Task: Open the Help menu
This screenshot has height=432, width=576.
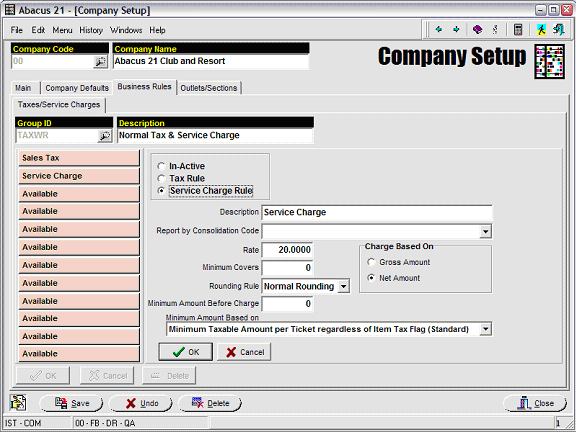Action: [x=157, y=30]
